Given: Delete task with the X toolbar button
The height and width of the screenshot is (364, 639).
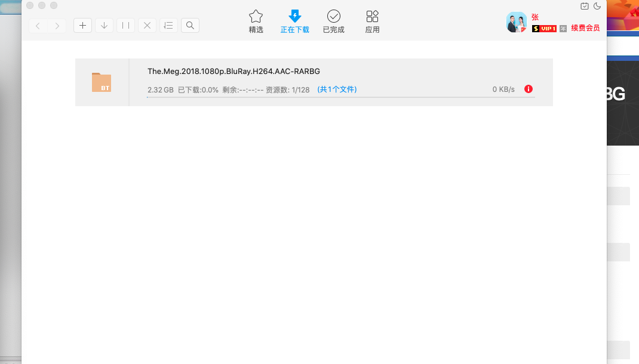Looking at the screenshot, I should point(147,25).
